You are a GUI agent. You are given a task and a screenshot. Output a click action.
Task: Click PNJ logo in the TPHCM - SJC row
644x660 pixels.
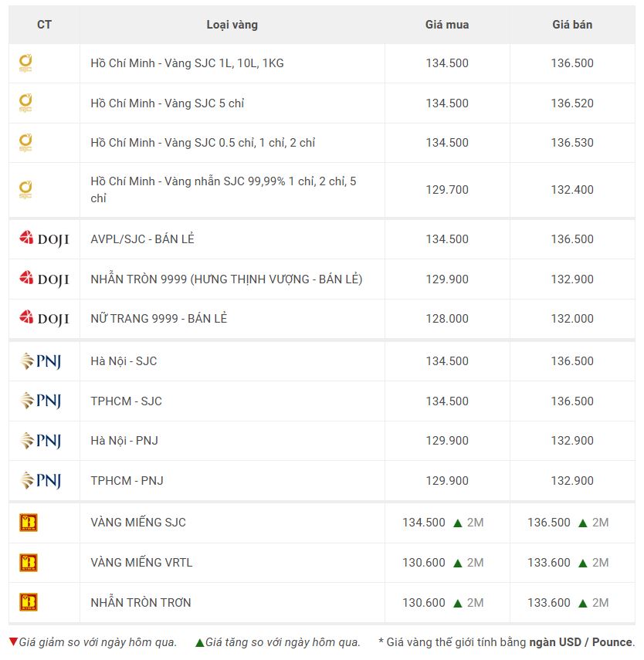point(41,401)
